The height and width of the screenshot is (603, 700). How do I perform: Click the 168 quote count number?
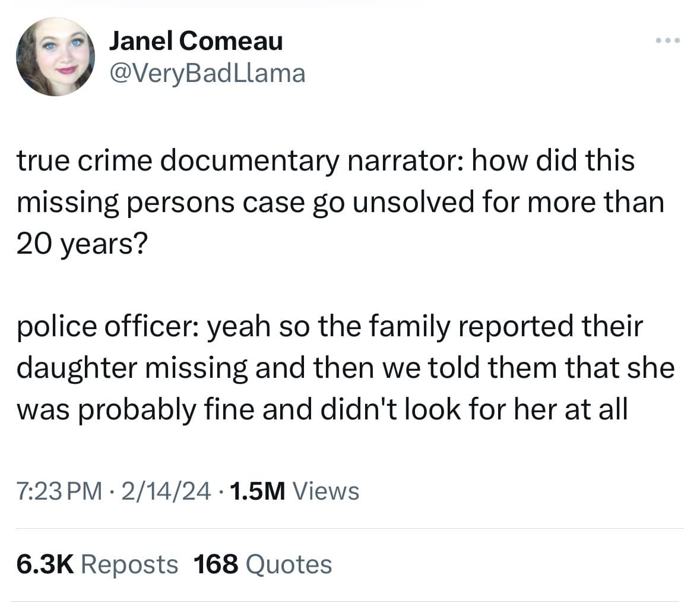tap(216, 564)
